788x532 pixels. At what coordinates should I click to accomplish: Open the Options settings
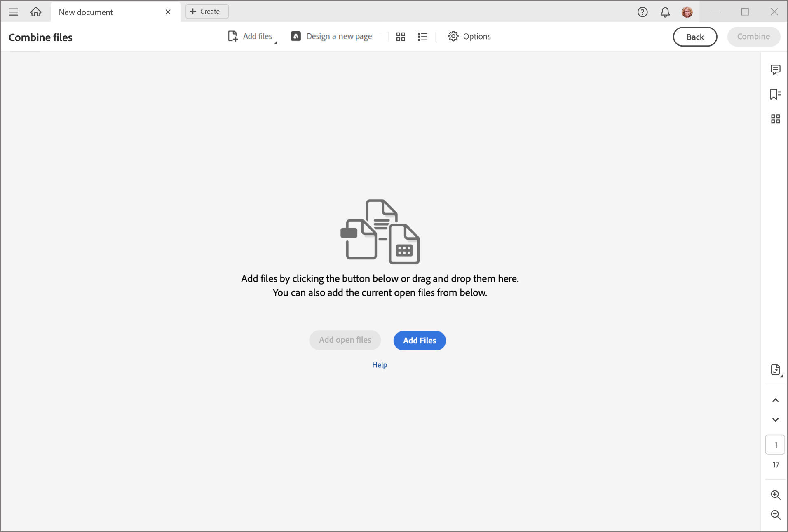469,36
